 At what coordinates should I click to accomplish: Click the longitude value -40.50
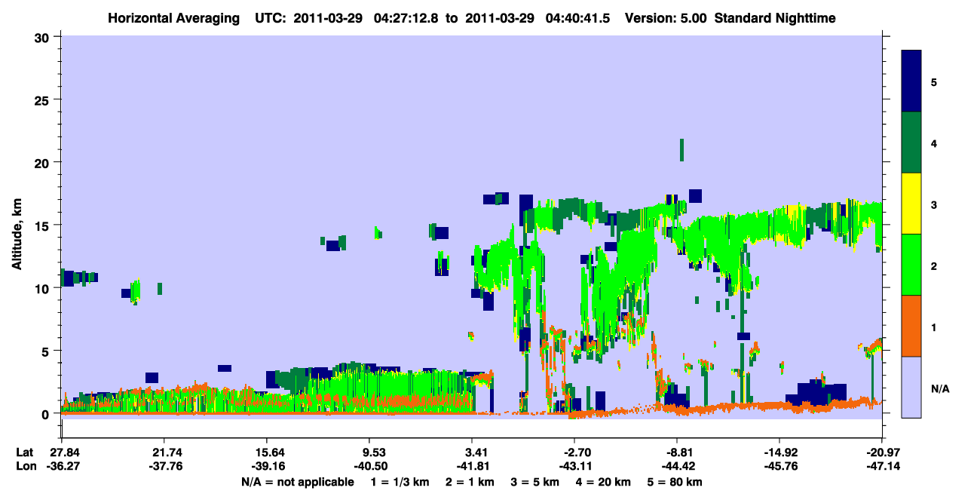click(x=369, y=467)
